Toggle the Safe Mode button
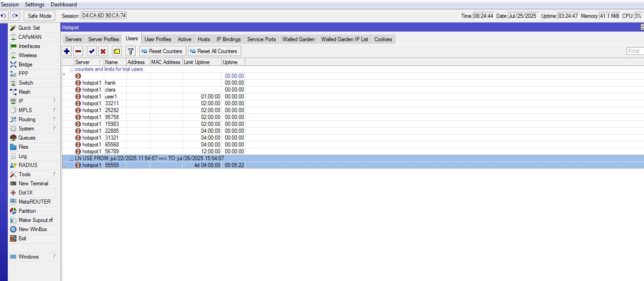644x281 pixels. (x=39, y=16)
